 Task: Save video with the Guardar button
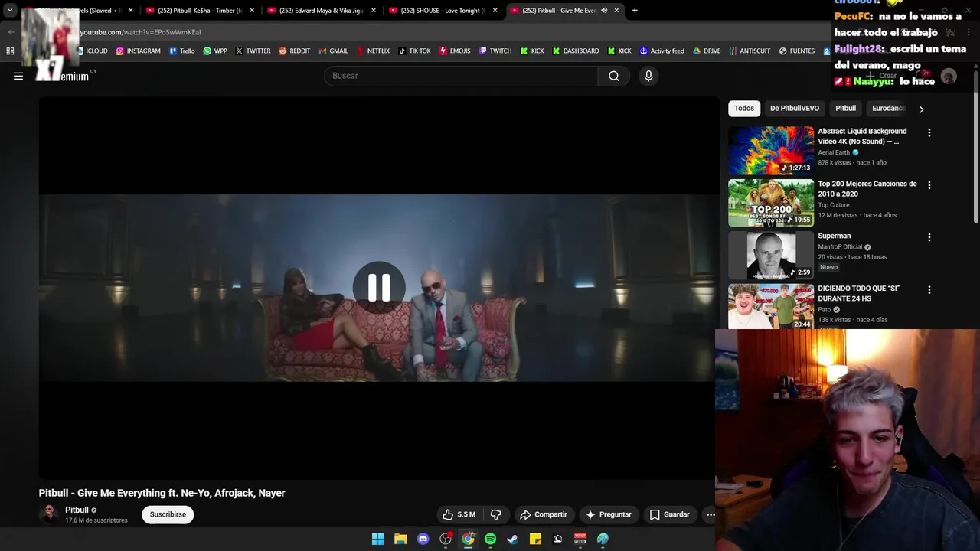click(670, 514)
